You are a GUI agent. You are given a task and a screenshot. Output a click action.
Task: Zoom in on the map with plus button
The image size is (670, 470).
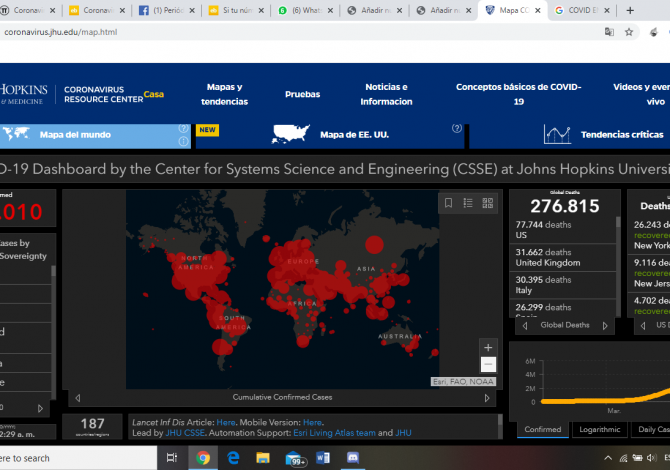488,348
